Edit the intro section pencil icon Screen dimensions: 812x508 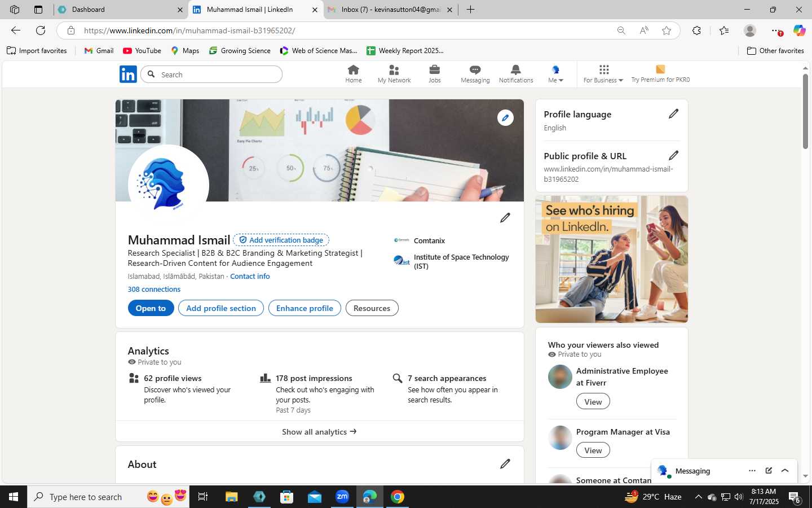coord(505,217)
